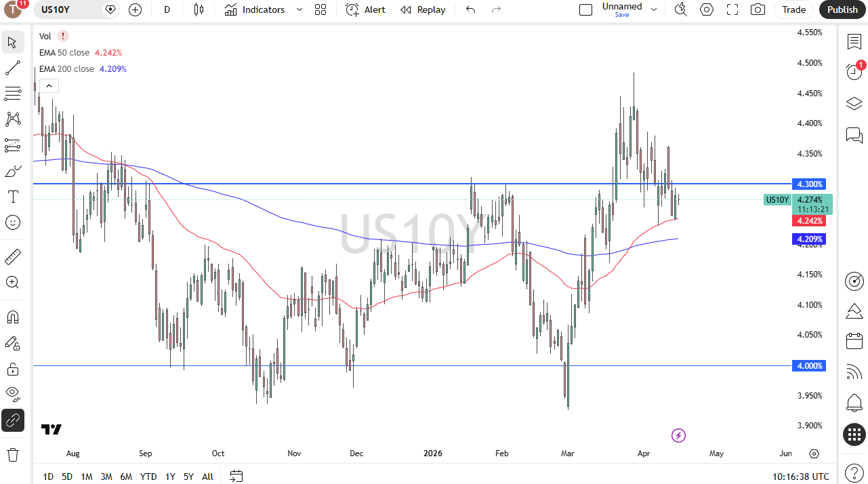This screenshot has height=484, width=868.
Task: Switch to the All time range
Action: click(207, 477)
